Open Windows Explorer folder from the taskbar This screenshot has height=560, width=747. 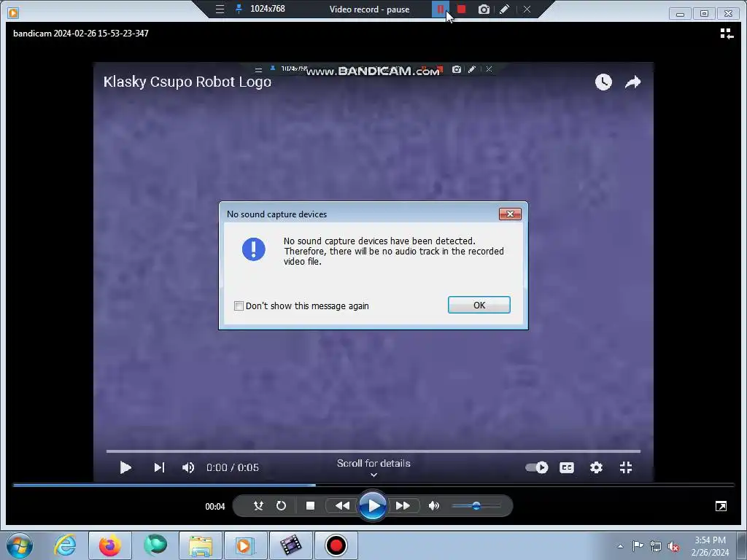(x=201, y=545)
